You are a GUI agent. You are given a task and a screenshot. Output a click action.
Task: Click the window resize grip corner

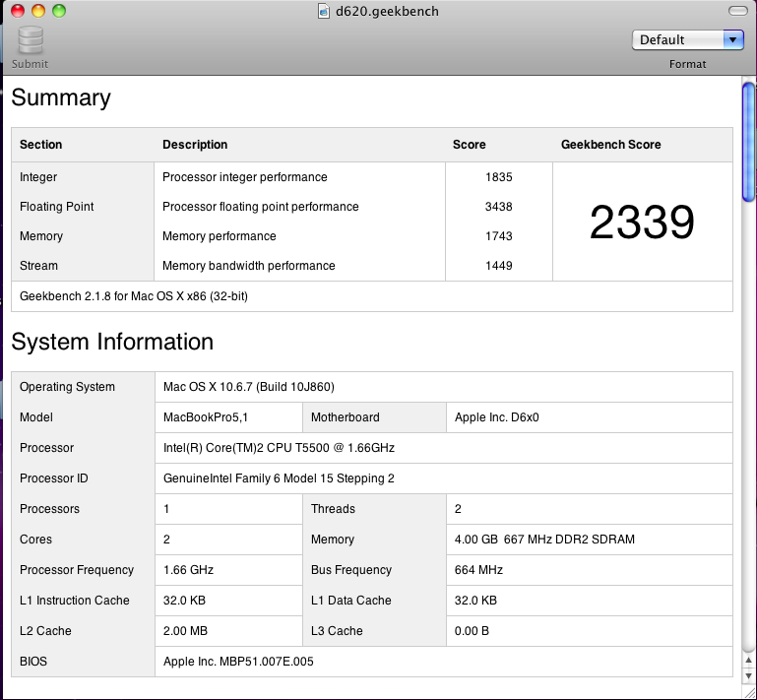point(749,693)
